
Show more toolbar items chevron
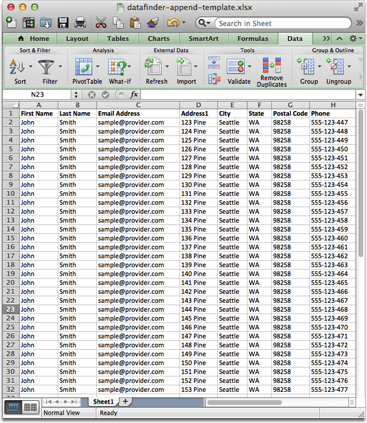coord(359,23)
